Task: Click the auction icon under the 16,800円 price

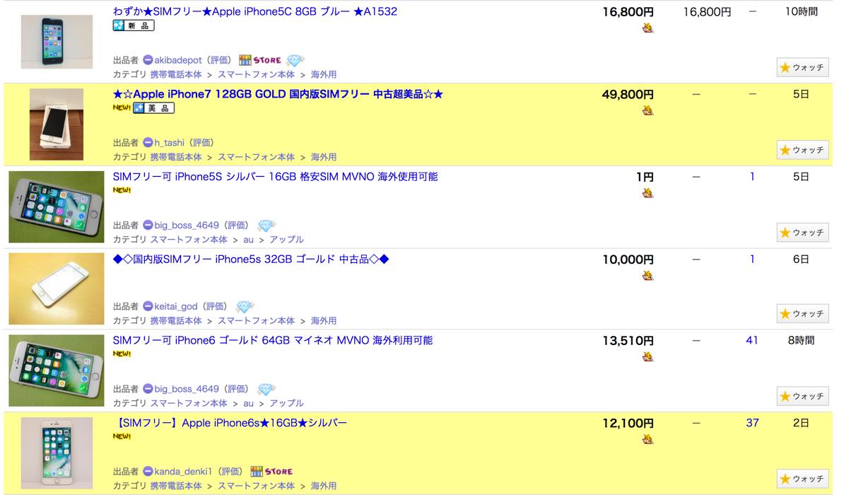Action: (647, 28)
